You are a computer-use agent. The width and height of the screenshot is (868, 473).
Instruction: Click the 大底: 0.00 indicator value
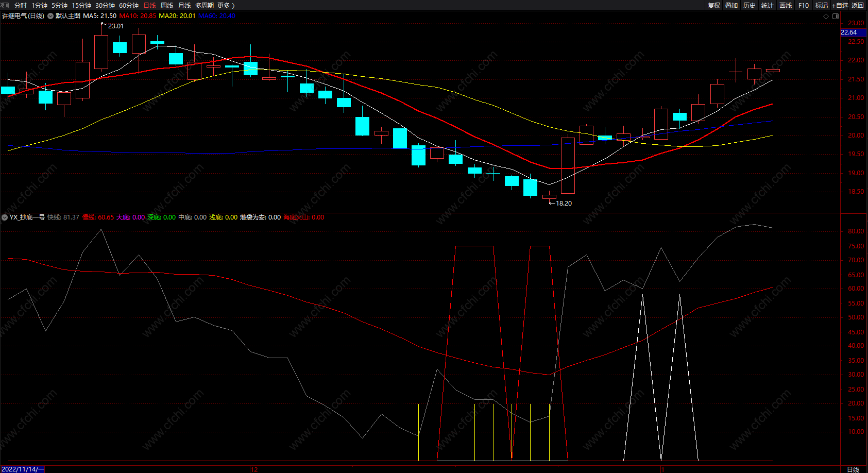point(131,217)
